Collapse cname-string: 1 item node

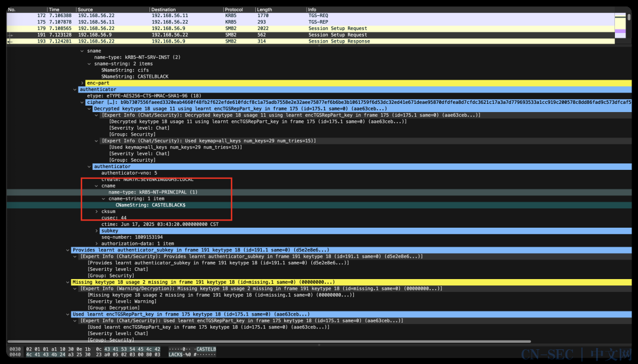pos(104,199)
